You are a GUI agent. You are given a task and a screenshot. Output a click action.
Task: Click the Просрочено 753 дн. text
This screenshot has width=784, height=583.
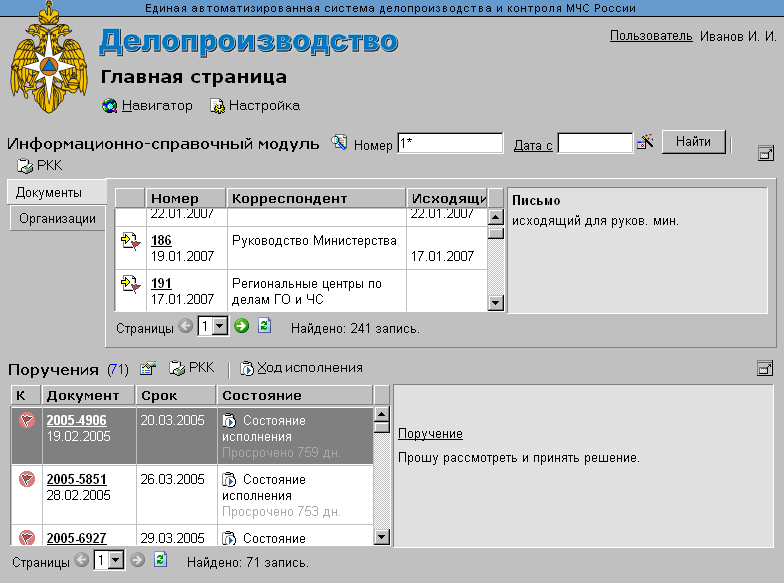[x=282, y=512]
